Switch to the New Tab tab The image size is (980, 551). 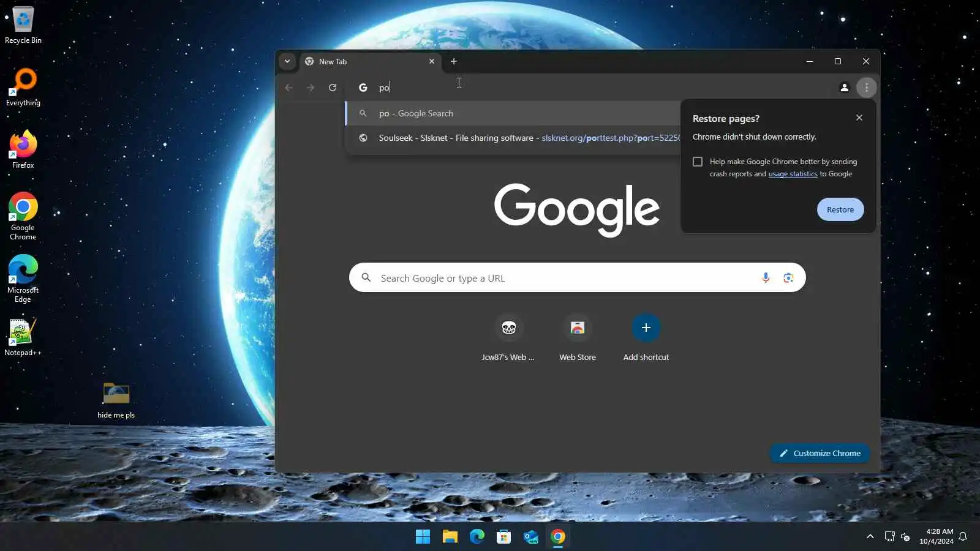(371, 61)
